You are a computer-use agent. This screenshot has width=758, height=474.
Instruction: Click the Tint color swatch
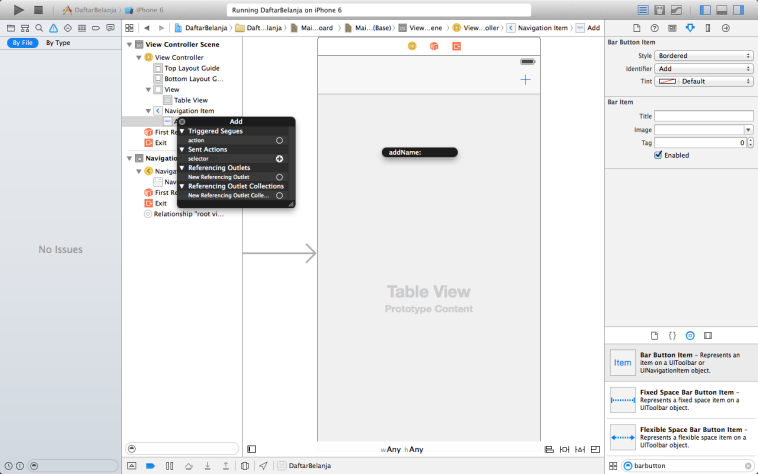click(x=667, y=81)
